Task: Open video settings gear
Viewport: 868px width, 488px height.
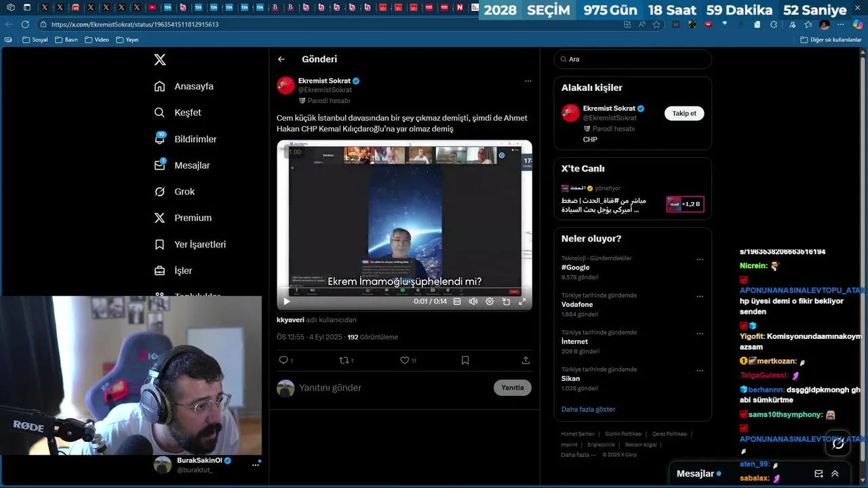Action: (x=490, y=302)
